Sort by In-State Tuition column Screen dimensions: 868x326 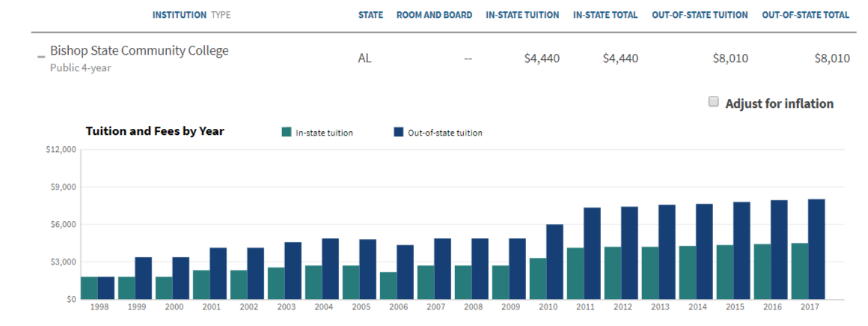[x=522, y=15]
